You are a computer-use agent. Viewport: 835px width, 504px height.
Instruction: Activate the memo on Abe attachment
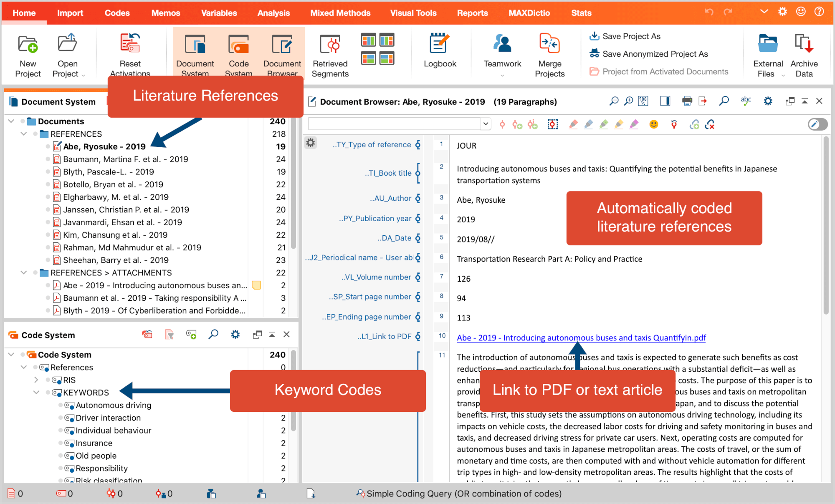[x=256, y=285]
